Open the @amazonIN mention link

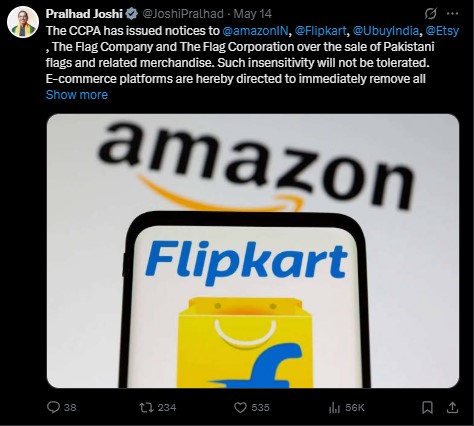point(255,31)
